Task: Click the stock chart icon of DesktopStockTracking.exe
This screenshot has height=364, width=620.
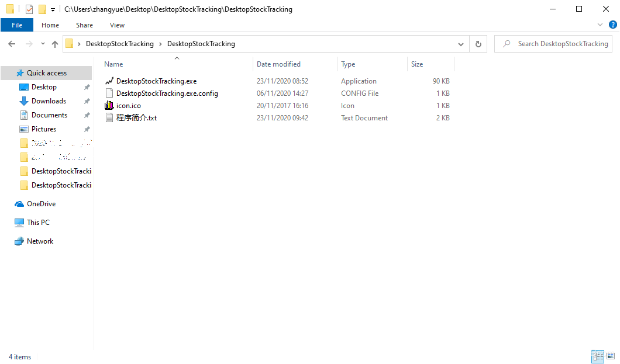Action: pyautogui.click(x=109, y=81)
